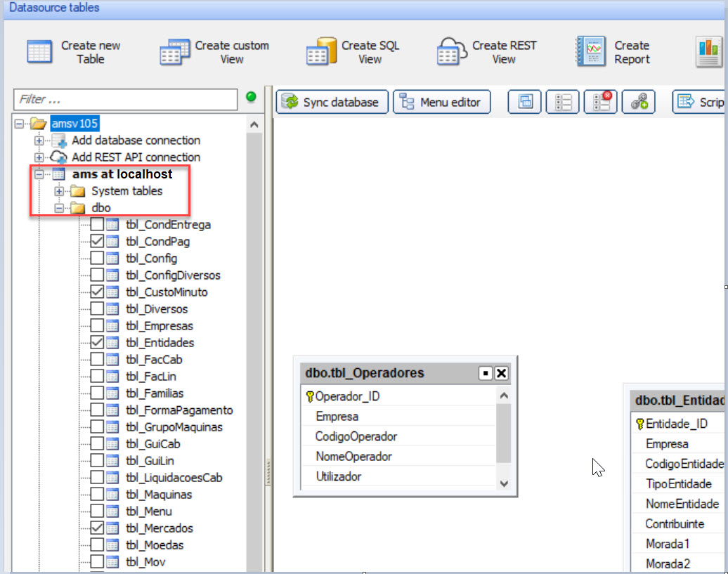Uncheck the tbl_Mercados checkbox

[97, 528]
